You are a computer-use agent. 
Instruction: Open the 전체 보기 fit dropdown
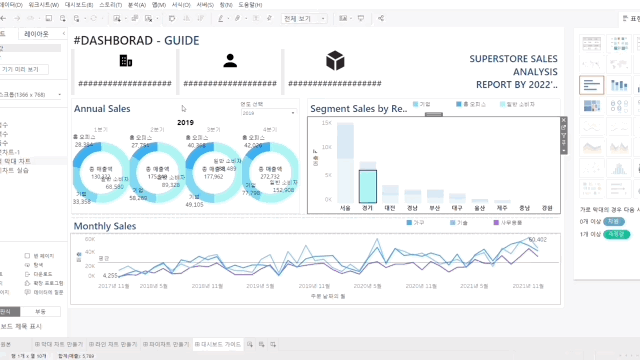pyautogui.click(x=304, y=18)
